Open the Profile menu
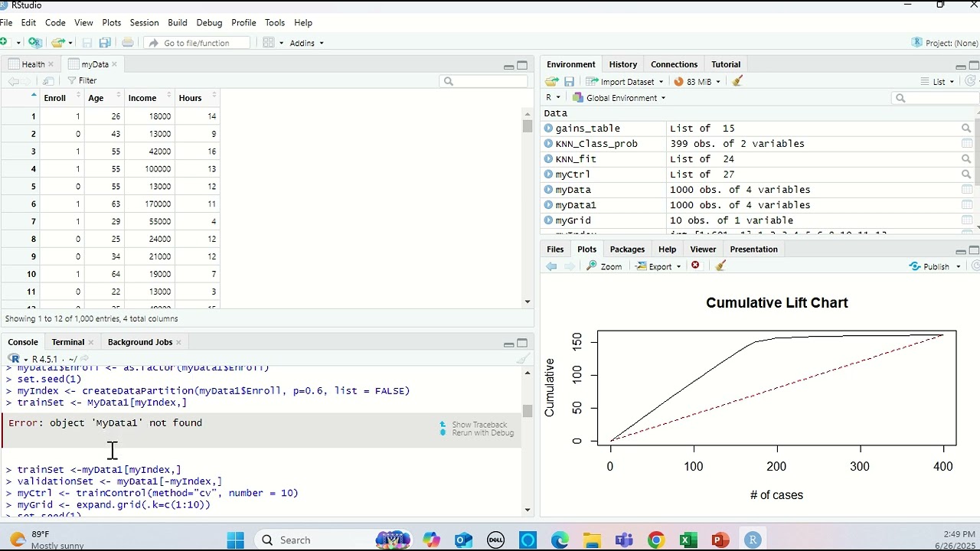The height and width of the screenshot is (551, 980). coord(243,23)
